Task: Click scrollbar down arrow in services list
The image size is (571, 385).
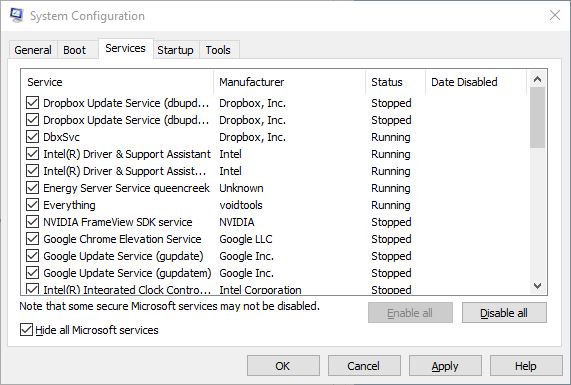Action: tap(537, 286)
